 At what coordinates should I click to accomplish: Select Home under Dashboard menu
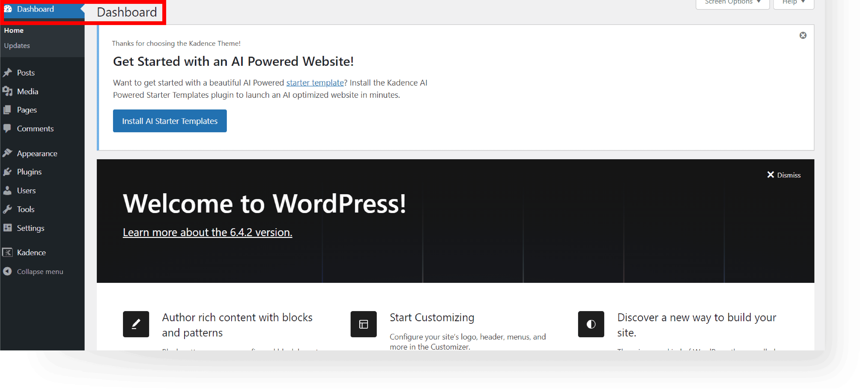click(x=14, y=30)
